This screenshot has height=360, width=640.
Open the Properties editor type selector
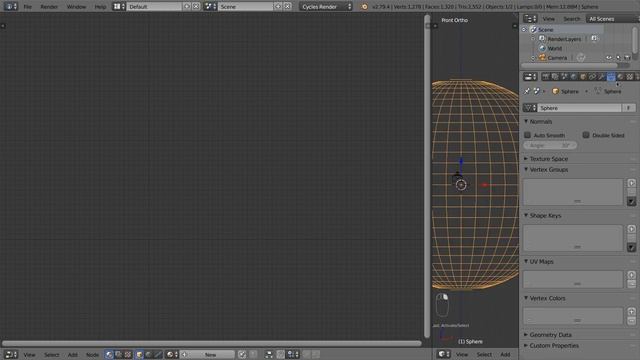coord(530,77)
